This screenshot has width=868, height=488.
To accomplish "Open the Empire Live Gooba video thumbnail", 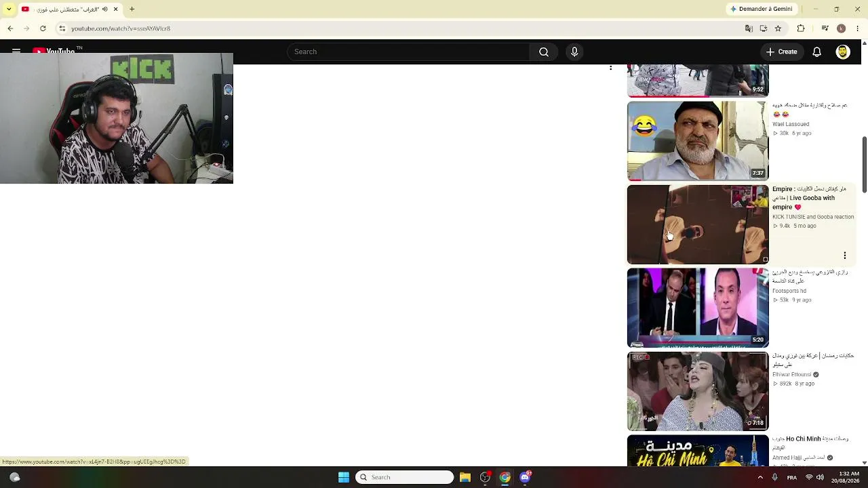I will tap(698, 224).
